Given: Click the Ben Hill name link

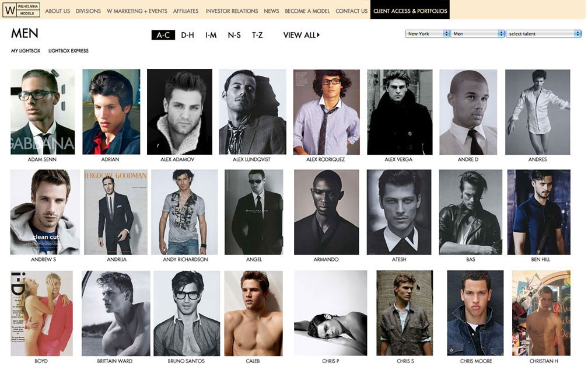Looking at the screenshot, I should (x=540, y=259).
